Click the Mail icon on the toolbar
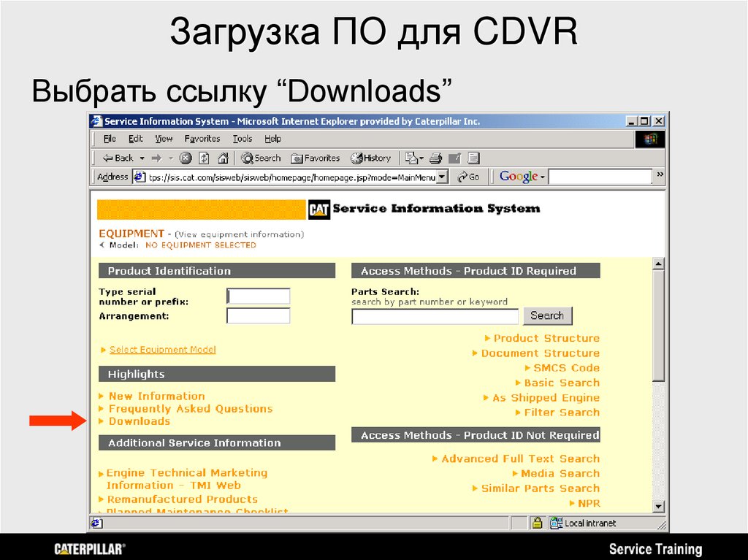Screen dimensions: 748x560 (x=411, y=158)
